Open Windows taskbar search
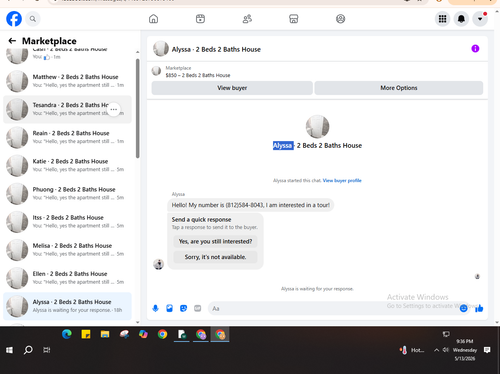Viewport: 500px width, 374px height. [x=28, y=350]
